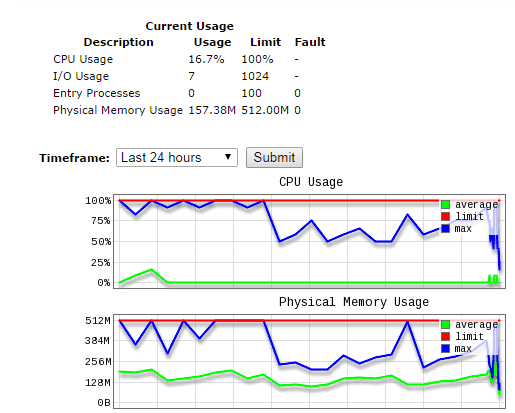Click the 128M axis label on memory chart
Image resolution: width=515 pixels, height=413 pixels.
tap(98, 383)
